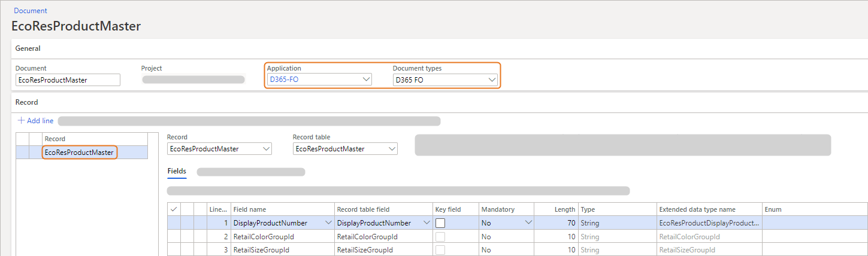Viewport: 868px width, 256px height.
Task: Click the select-all checkmark in grid header
Action: (174, 209)
